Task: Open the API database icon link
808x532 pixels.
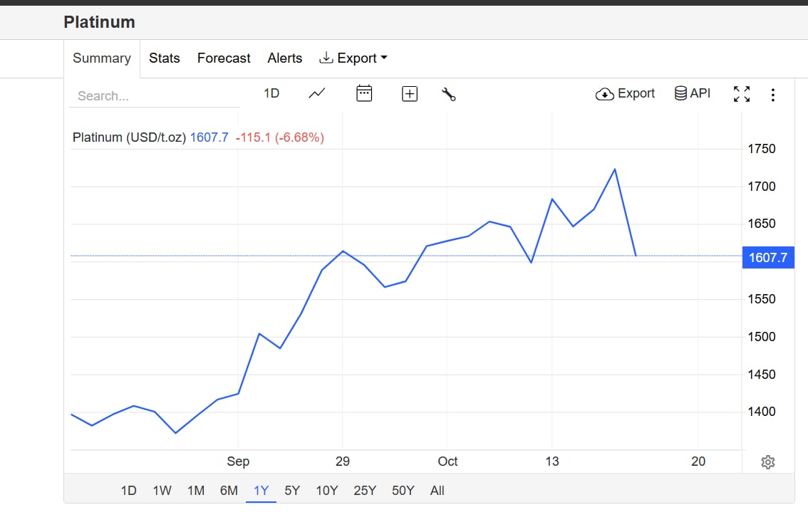Action: coord(692,93)
